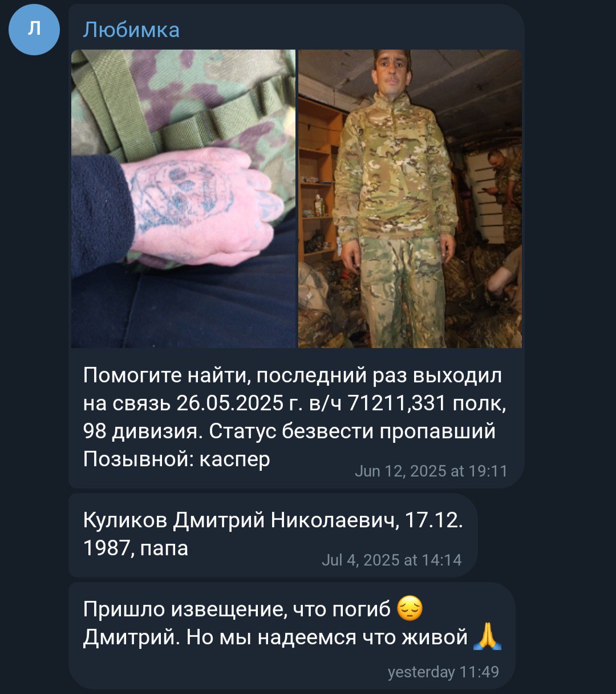The image size is (616, 694).
Task: Open the round "Л" sender avatar
Action: coord(34,30)
